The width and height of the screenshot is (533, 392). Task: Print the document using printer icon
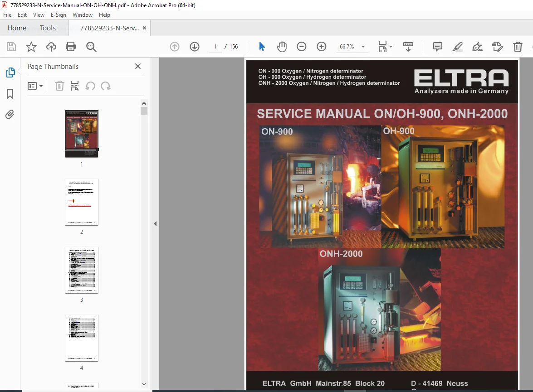click(71, 47)
